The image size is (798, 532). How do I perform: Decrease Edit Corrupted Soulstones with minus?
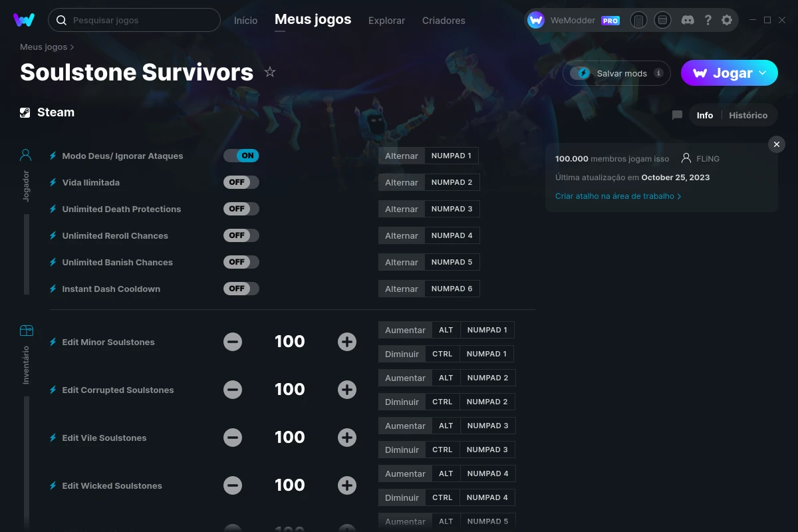[x=233, y=390]
